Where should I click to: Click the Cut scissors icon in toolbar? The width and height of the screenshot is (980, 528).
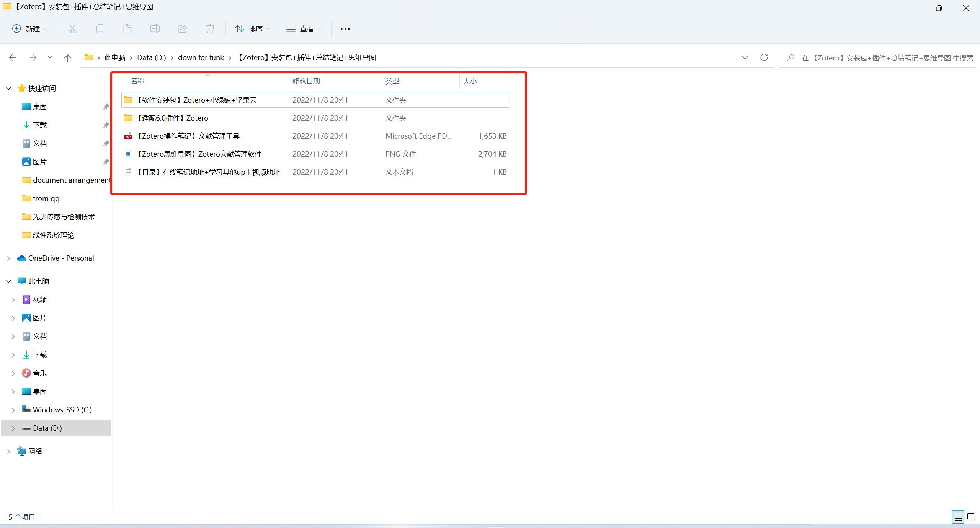72,29
